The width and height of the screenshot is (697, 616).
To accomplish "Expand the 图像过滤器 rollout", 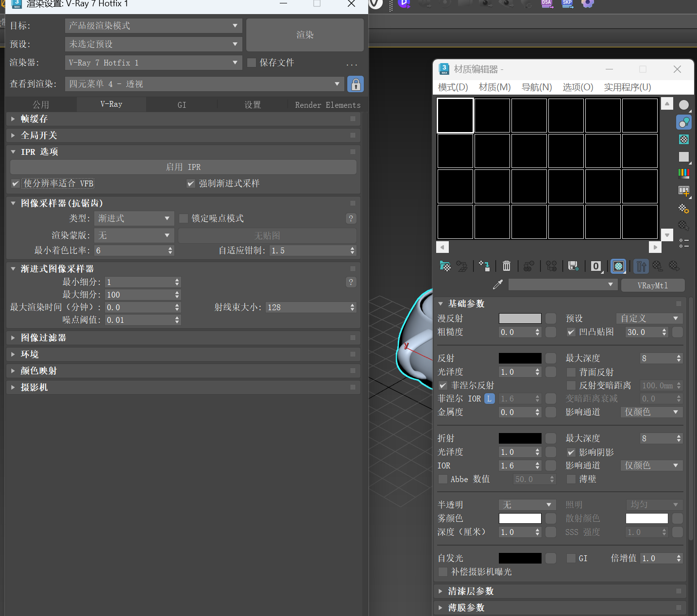I will (x=183, y=338).
